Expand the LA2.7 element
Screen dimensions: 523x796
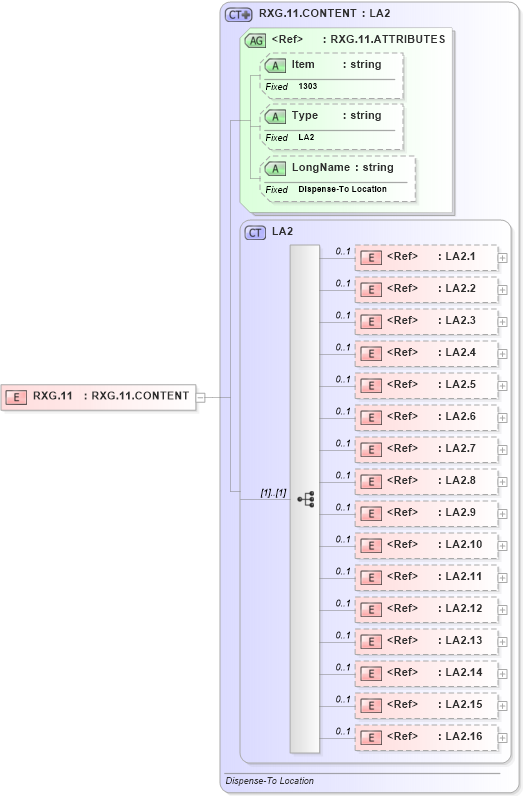503,450
